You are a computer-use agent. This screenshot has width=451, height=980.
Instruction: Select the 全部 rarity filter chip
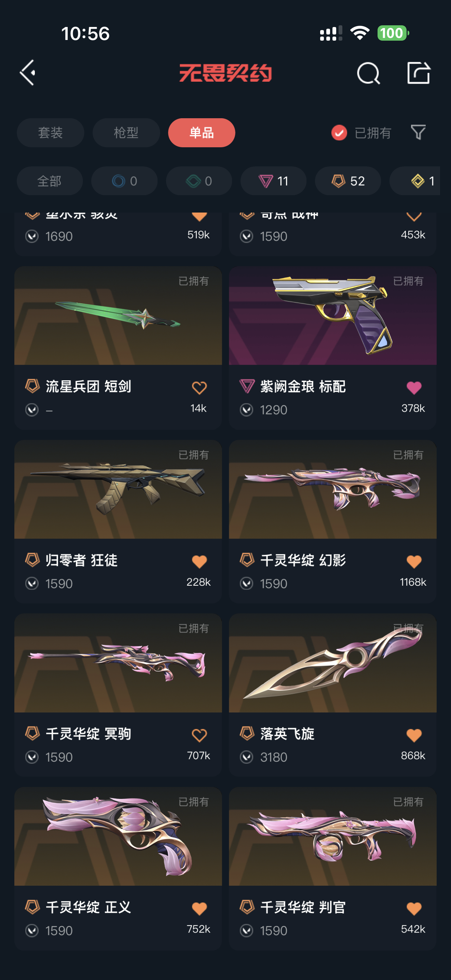pyautogui.click(x=50, y=181)
